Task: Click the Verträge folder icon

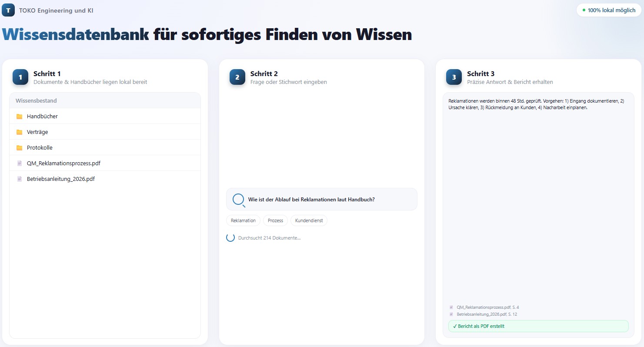Action: click(19, 132)
